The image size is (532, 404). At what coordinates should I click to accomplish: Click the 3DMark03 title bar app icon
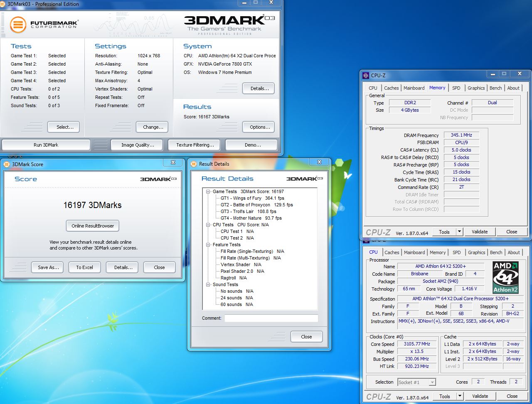3,4
